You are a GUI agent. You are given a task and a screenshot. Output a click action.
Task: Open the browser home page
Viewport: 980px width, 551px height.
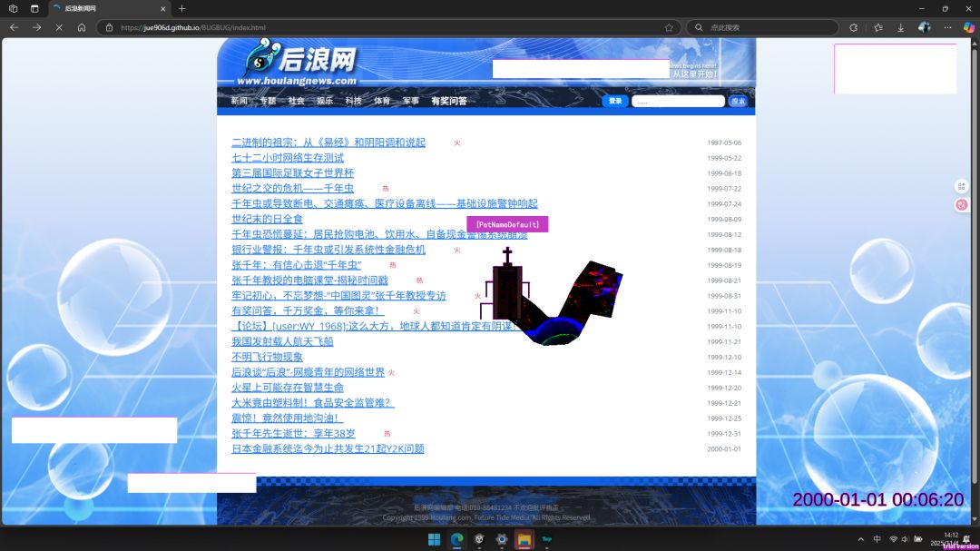click(82, 27)
